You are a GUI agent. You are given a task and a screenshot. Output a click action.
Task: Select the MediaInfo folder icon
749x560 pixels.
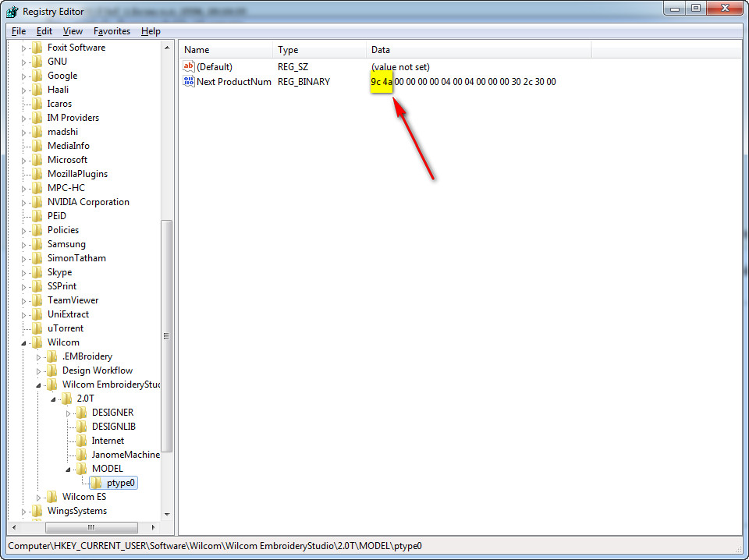coord(37,146)
